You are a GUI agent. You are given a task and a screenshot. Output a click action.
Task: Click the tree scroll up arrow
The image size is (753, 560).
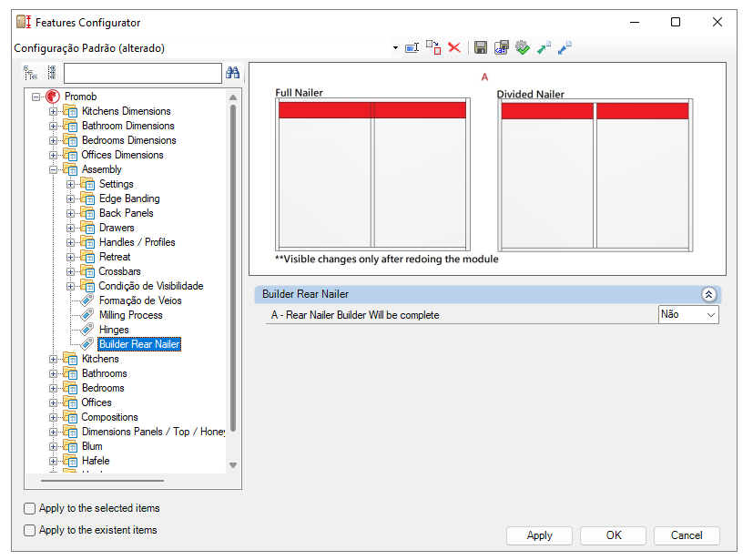click(x=233, y=97)
